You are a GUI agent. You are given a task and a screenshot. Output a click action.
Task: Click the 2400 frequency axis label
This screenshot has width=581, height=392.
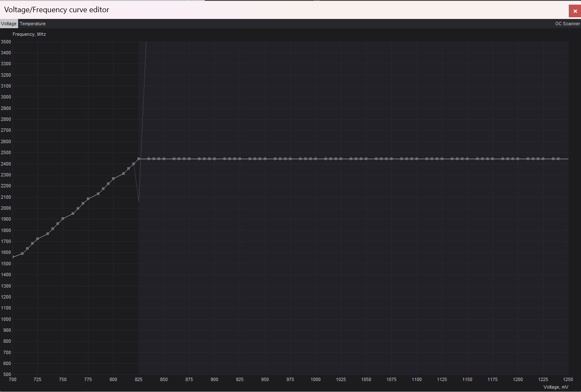[x=6, y=164]
